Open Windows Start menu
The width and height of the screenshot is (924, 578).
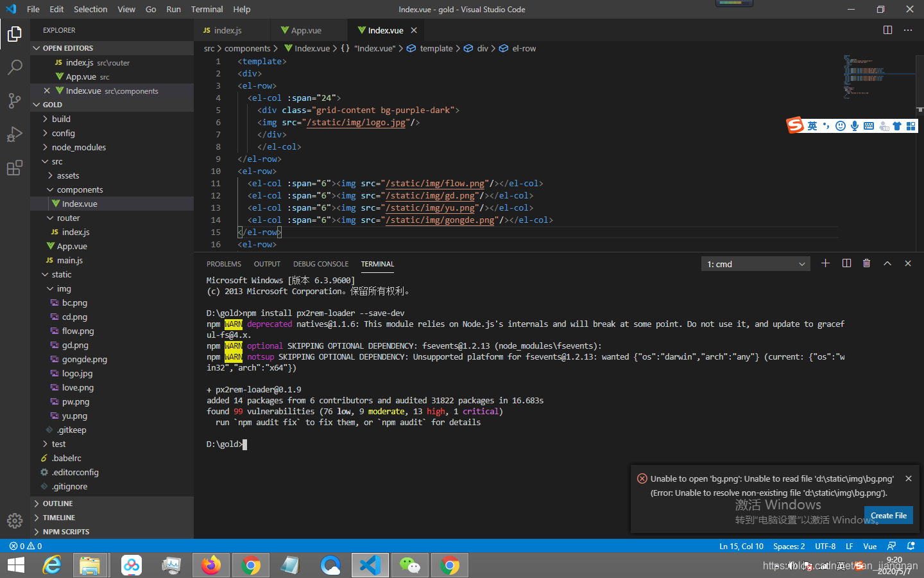(x=16, y=565)
